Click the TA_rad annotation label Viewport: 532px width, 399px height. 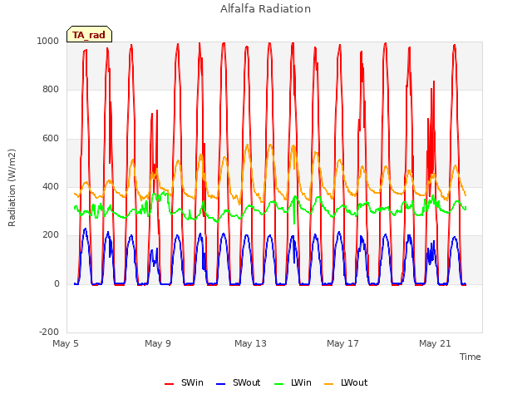(x=89, y=35)
